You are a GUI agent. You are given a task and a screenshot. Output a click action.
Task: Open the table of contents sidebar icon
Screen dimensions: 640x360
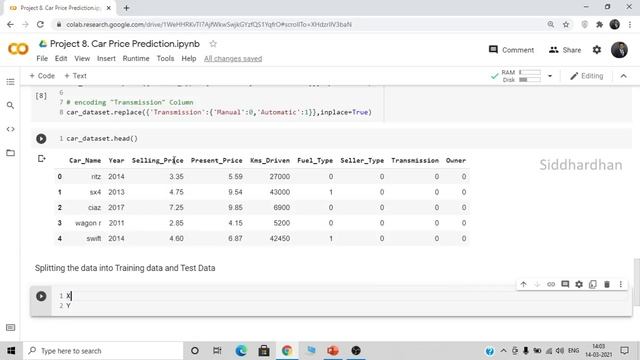11,82
